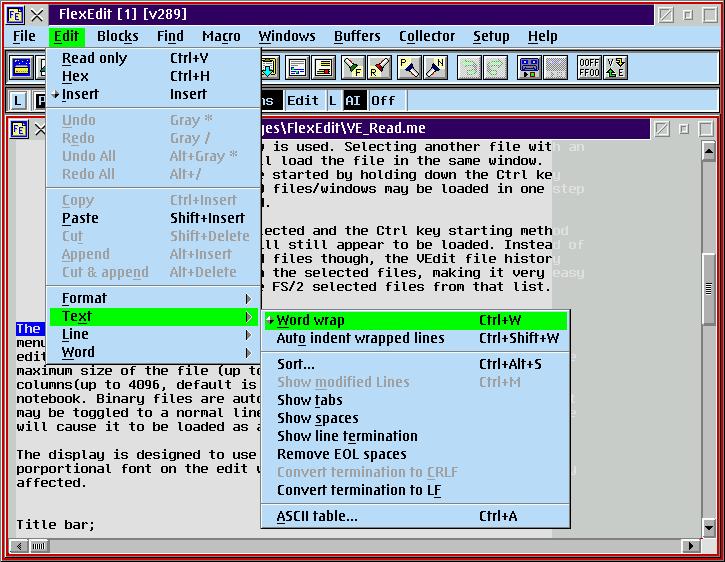Click the FlexEdit system menu icon in title bar
The width and height of the screenshot is (725, 562).
pyautogui.click(x=16, y=14)
